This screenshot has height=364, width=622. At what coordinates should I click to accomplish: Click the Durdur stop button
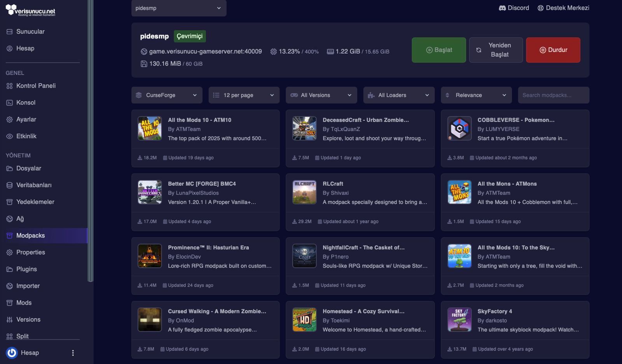point(553,50)
